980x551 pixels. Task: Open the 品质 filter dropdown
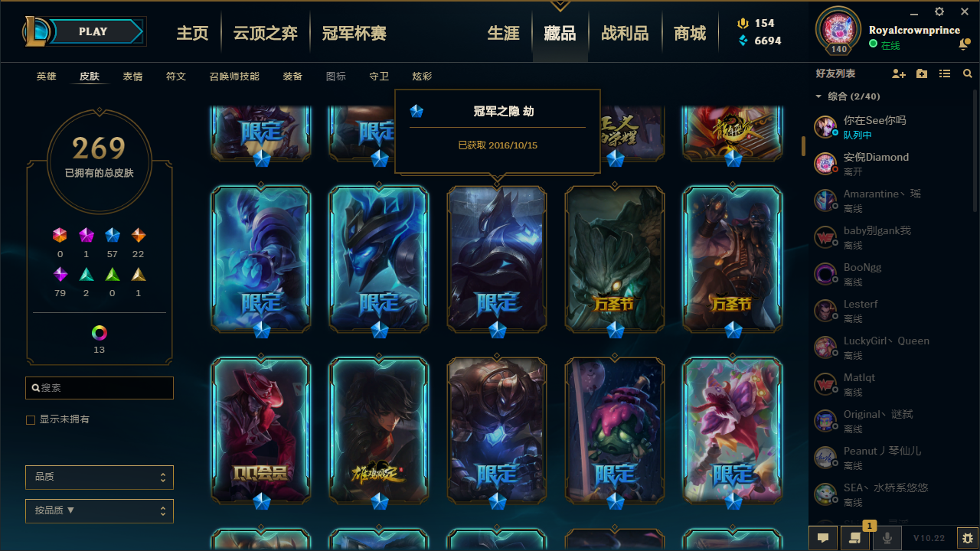coord(100,477)
